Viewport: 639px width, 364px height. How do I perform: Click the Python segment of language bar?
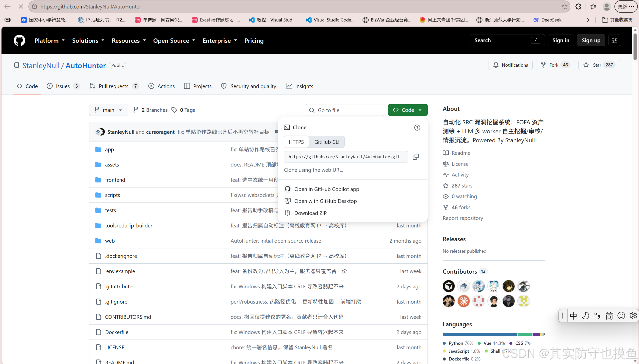pos(480,334)
